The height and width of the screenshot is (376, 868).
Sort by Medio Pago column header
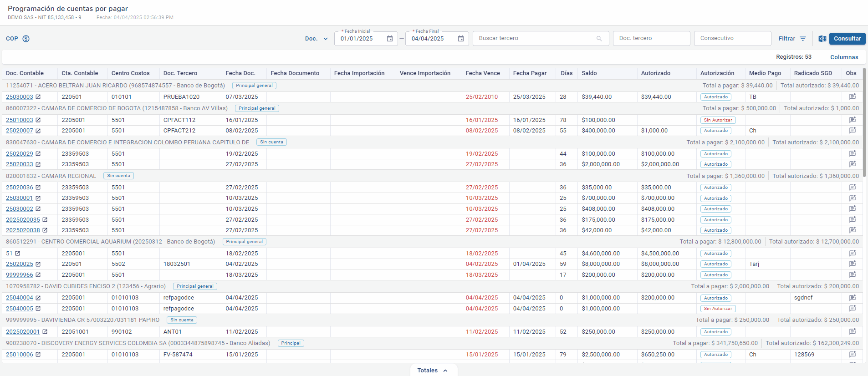click(x=765, y=73)
